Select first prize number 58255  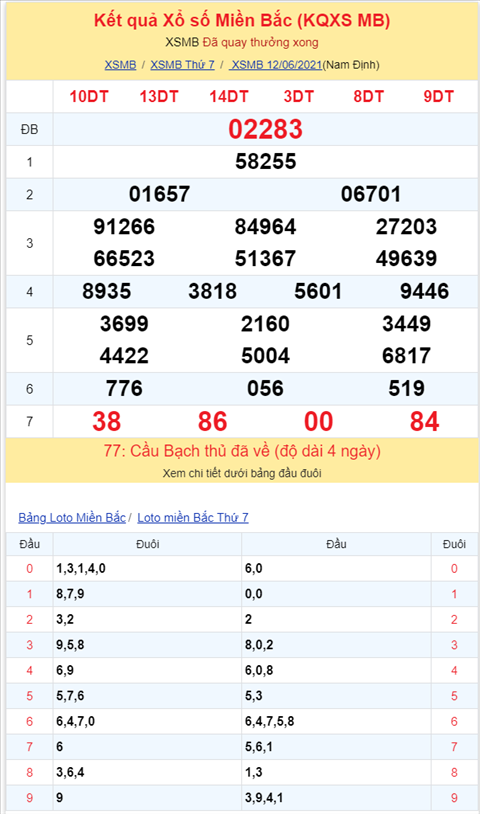point(265,161)
